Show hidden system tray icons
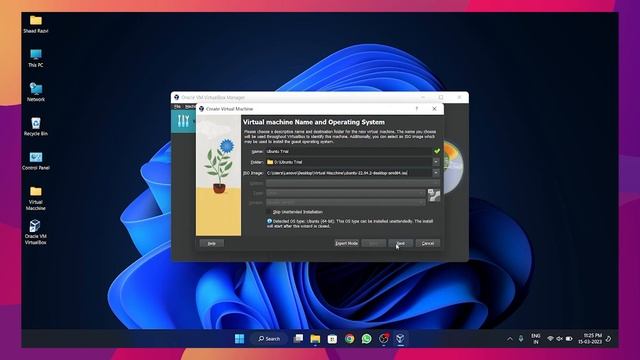 [510, 339]
